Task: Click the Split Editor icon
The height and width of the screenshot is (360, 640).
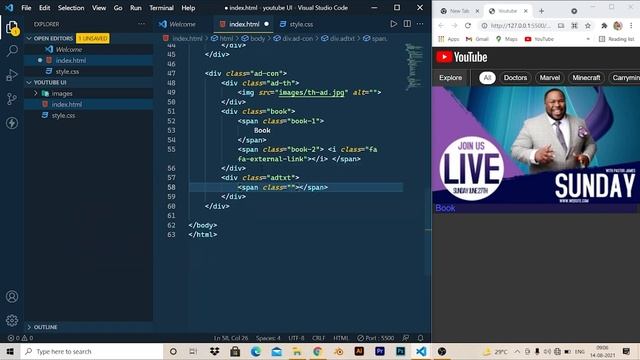Action: tap(407, 24)
